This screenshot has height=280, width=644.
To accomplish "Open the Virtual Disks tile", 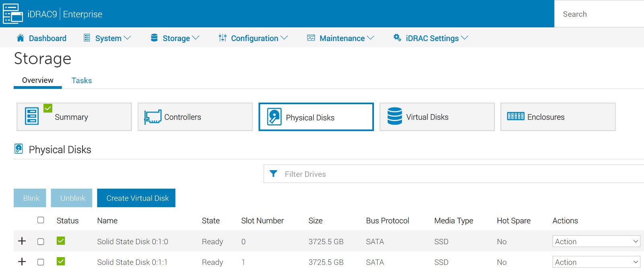I will (x=437, y=117).
